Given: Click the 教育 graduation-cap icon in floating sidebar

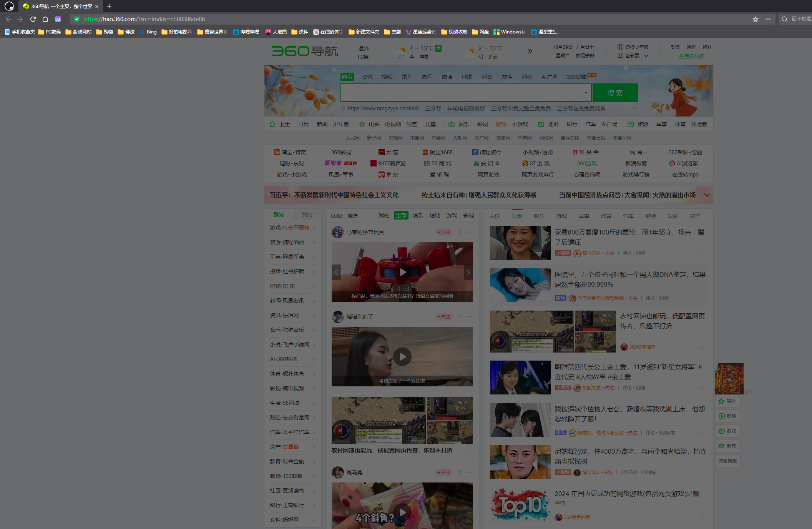Looking at the screenshot, I should (x=721, y=446).
